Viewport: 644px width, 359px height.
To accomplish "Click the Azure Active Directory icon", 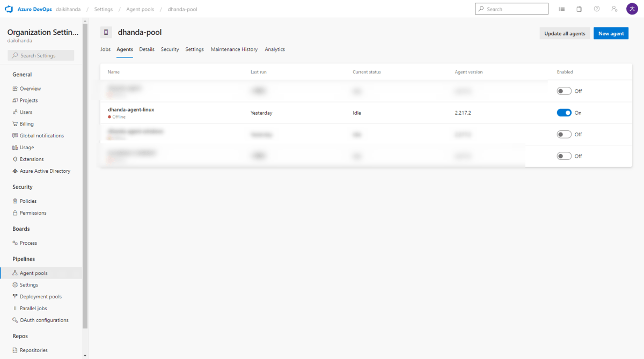I will (x=15, y=171).
